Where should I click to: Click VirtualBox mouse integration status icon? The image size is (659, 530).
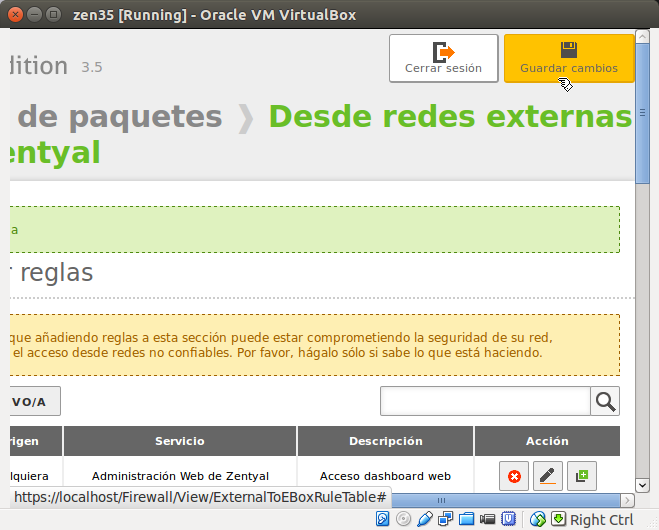click(x=538, y=519)
